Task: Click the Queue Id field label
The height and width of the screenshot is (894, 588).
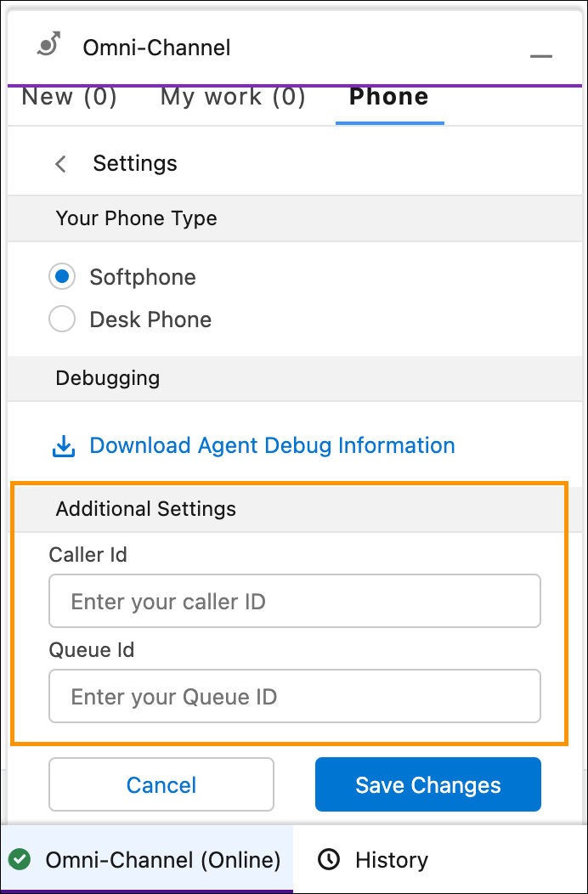Action: click(92, 649)
